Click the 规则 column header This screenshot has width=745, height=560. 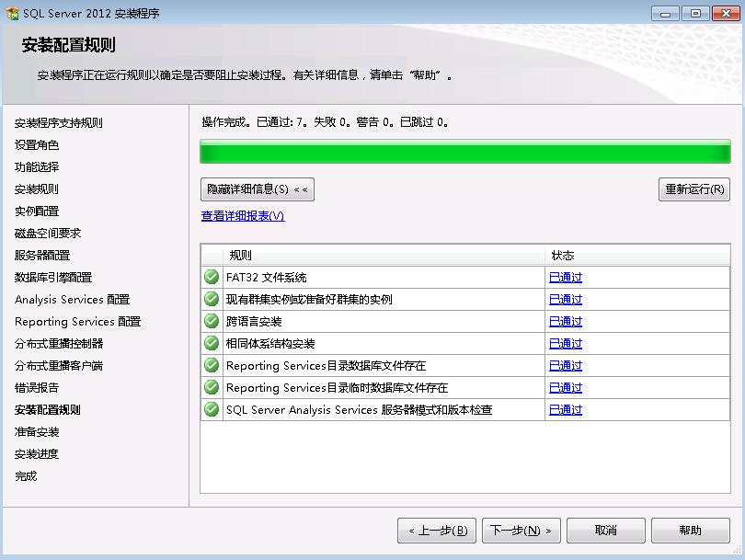(x=384, y=256)
